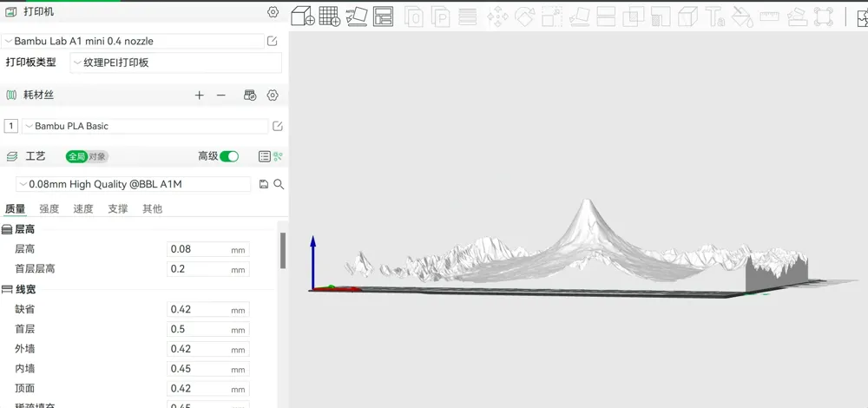The image size is (868, 408).
Task: Remove a filament with the minus icon
Action: (220, 95)
